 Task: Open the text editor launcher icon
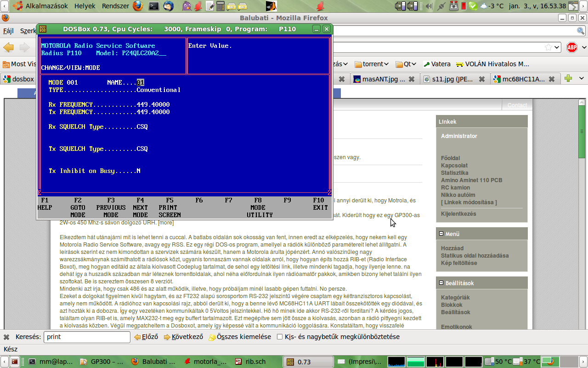[x=209, y=6]
